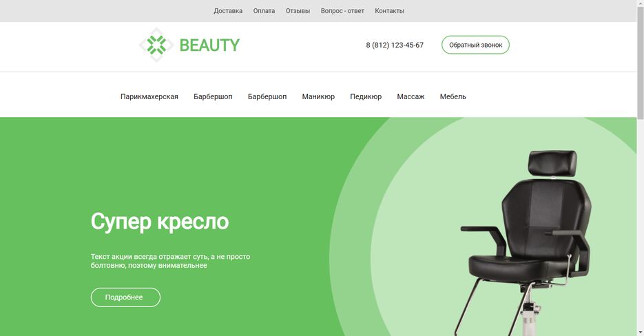Screen dimensions: 644x336
Task: Click the BEAUTY diamond logo icon
Action: click(156, 45)
